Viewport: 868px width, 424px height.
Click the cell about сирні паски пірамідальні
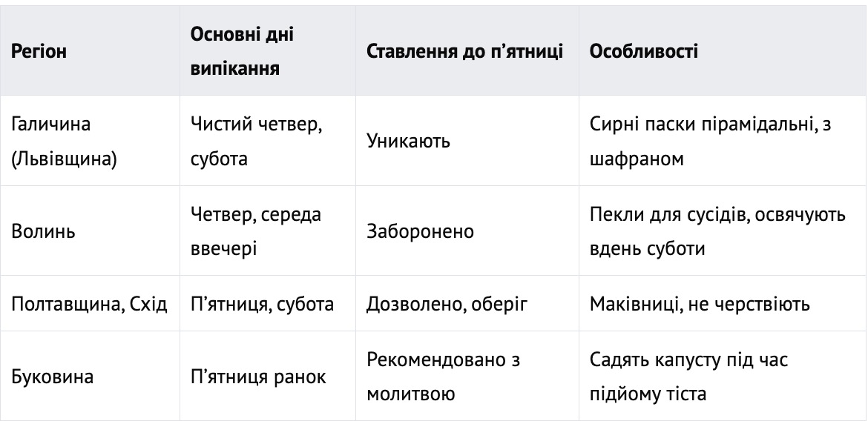pos(710,142)
